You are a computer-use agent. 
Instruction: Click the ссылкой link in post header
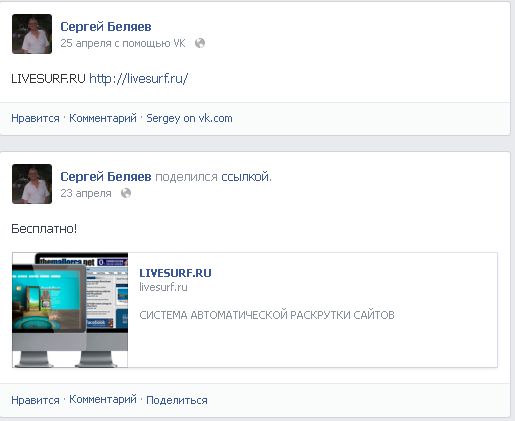(246, 177)
